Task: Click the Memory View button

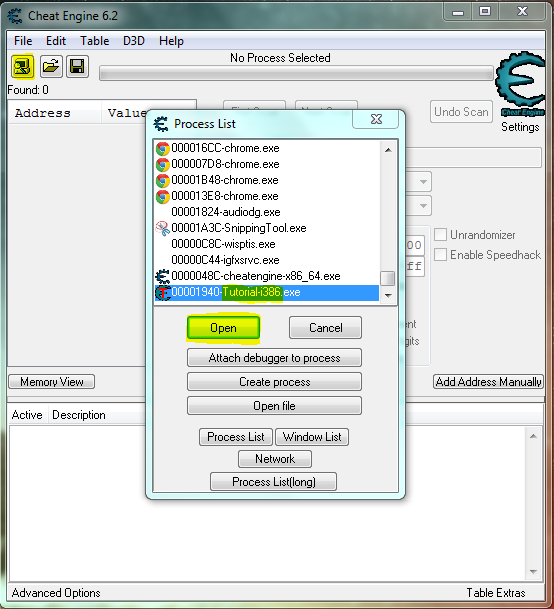Action: pyautogui.click(x=52, y=382)
